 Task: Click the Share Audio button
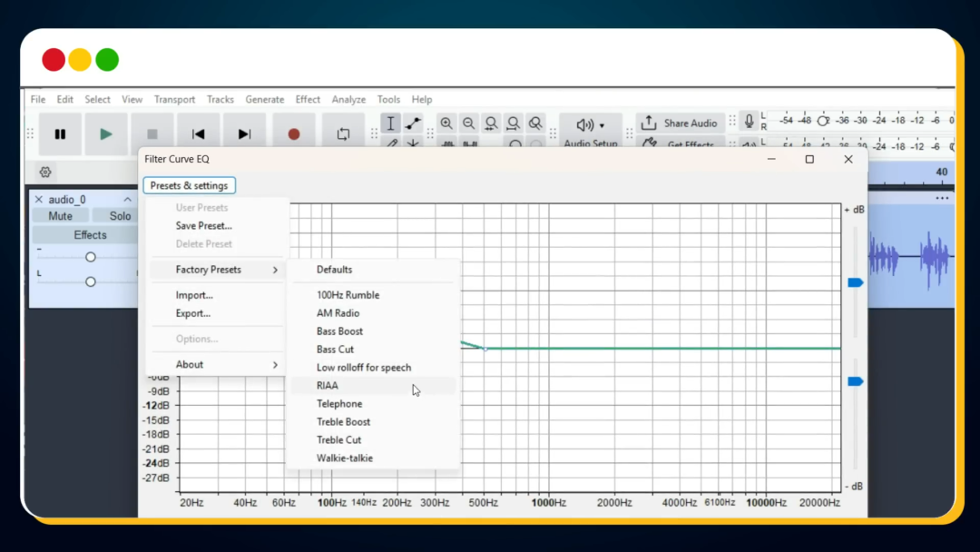pos(681,123)
